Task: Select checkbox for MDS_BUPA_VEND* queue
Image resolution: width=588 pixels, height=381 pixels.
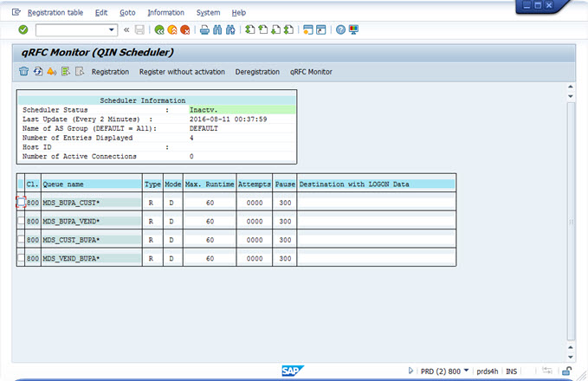Action: point(21,221)
